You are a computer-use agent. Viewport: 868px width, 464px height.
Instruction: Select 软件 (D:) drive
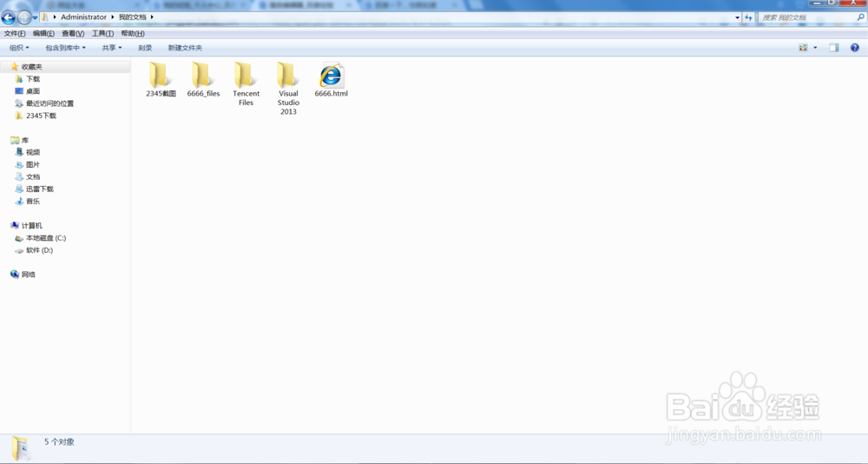[x=39, y=250]
